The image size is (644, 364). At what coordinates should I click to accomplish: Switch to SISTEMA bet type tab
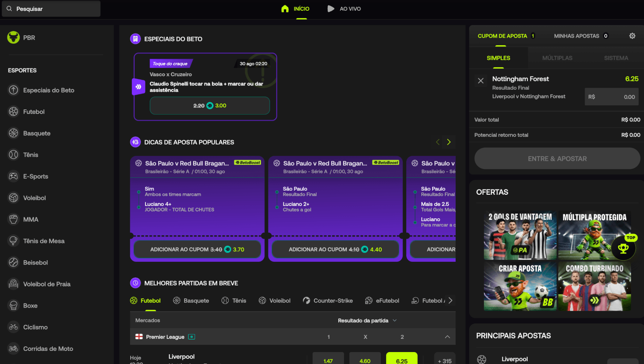coord(616,58)
